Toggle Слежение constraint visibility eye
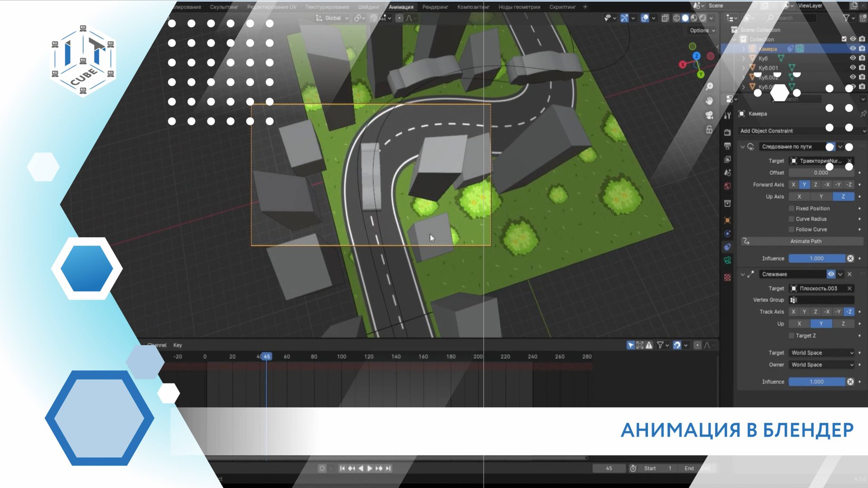 click(831, 274)
